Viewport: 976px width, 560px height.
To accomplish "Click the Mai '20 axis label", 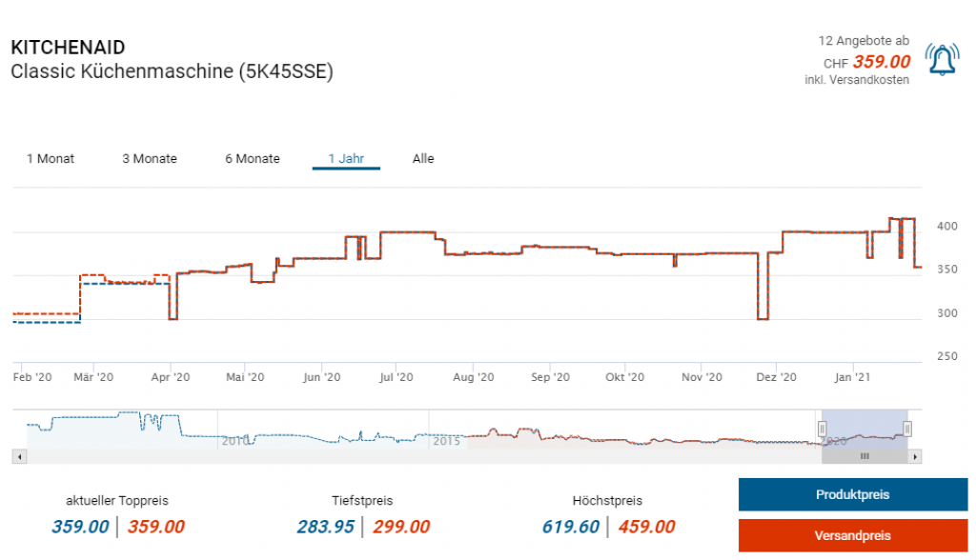I will (245, 377).
